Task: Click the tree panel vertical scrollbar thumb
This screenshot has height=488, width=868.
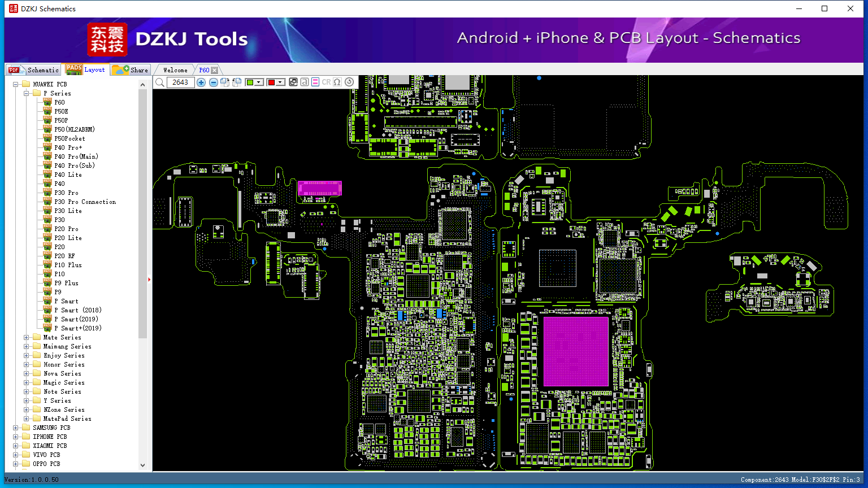Action: pos(142,213)
